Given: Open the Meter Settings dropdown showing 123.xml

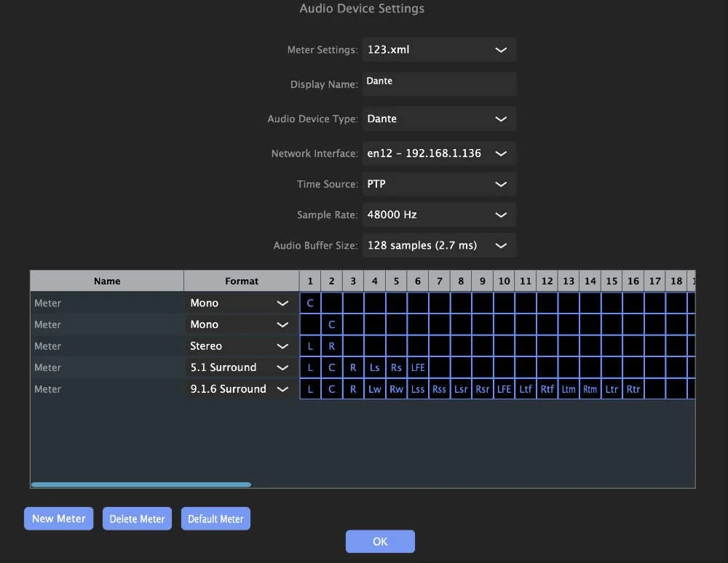Looking at the screenshot, I should 439,49.
